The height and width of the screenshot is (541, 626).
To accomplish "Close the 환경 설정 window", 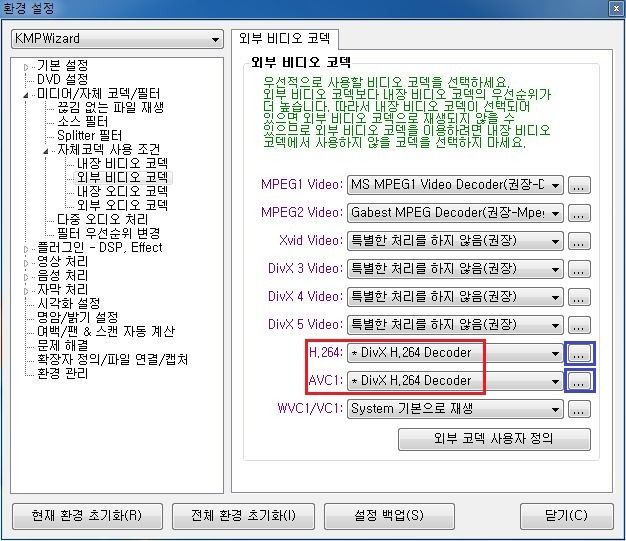I will point(616,8).
